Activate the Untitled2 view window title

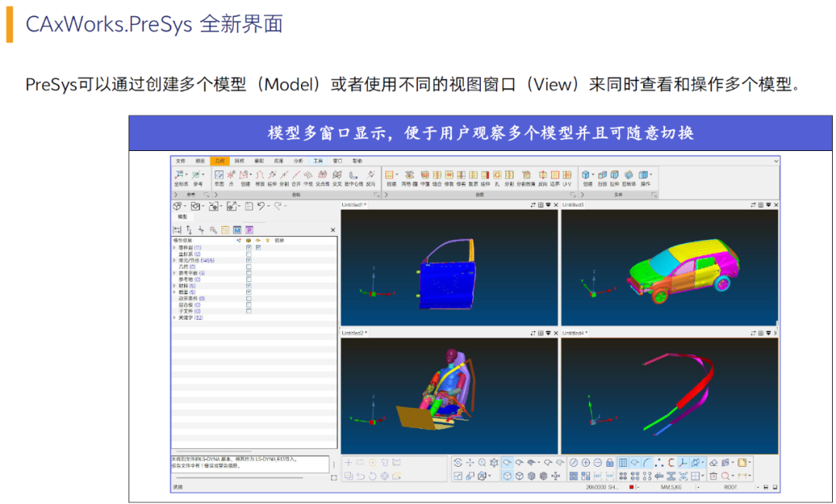[354, 333]
